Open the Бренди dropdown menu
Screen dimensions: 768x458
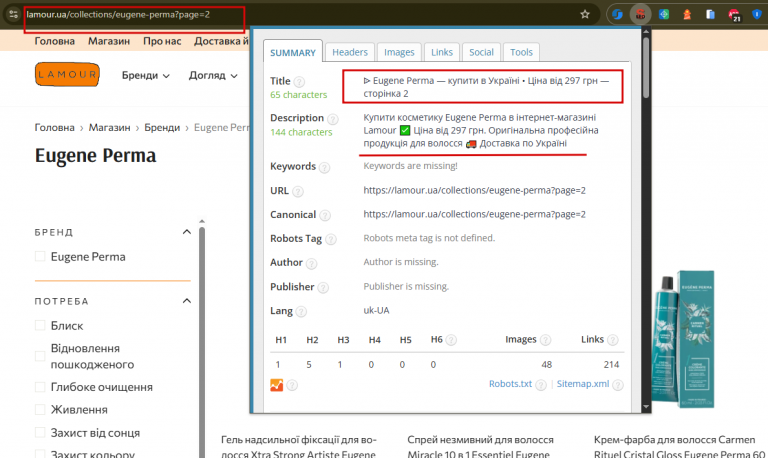click(145, 75)
